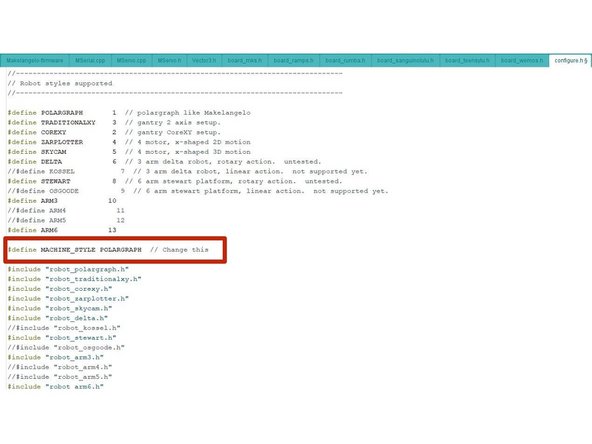Click the include "robot_zarplotter.h" line
This screenshot has height=444, width=592.
(x=68, y=299)
